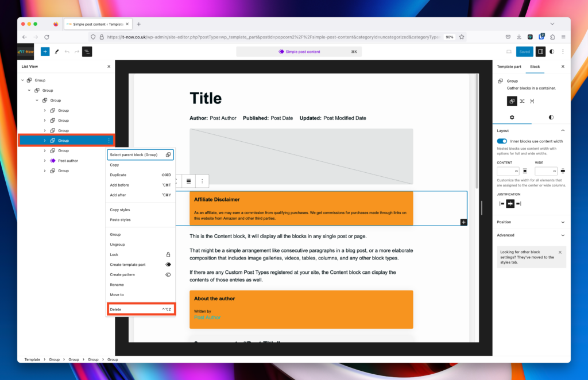Bookmark this page with the star
Image resolution: width=588 pixels, height=380 pixels.
462,37
